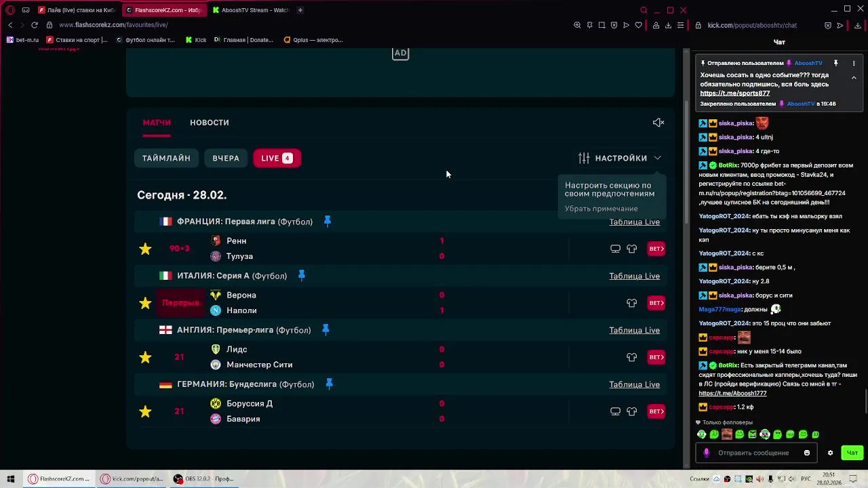Toggle the sound mute speaker icon

tap(658, 123)
